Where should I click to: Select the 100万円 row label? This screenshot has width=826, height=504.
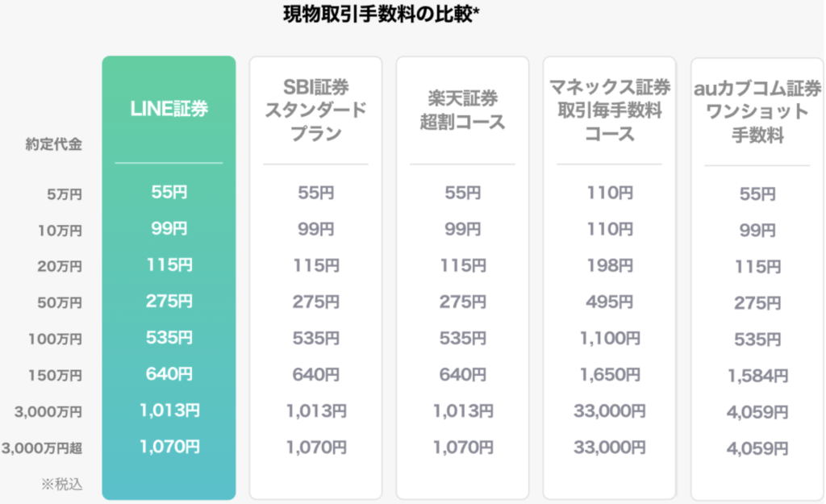pos(55,339)
